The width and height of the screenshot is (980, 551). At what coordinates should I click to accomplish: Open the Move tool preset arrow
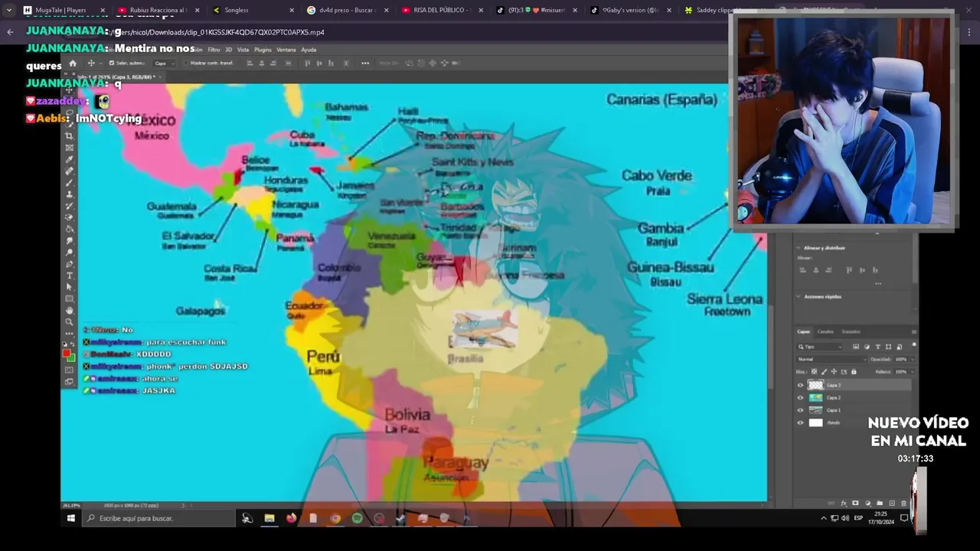101,63
